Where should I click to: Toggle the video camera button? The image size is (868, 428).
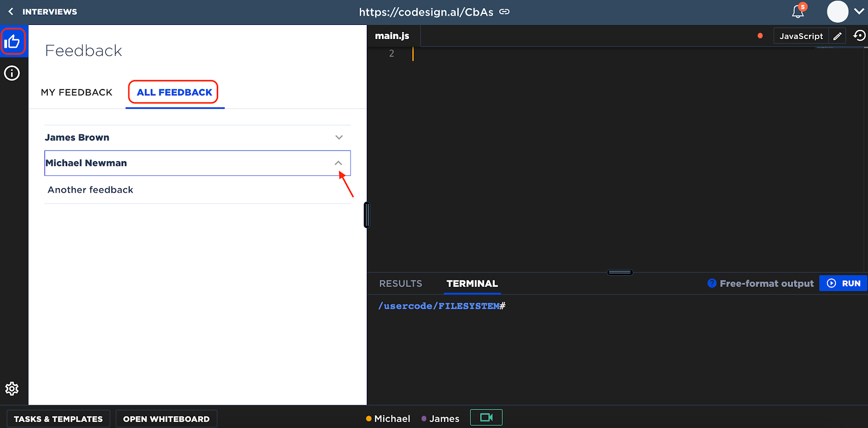486,417
